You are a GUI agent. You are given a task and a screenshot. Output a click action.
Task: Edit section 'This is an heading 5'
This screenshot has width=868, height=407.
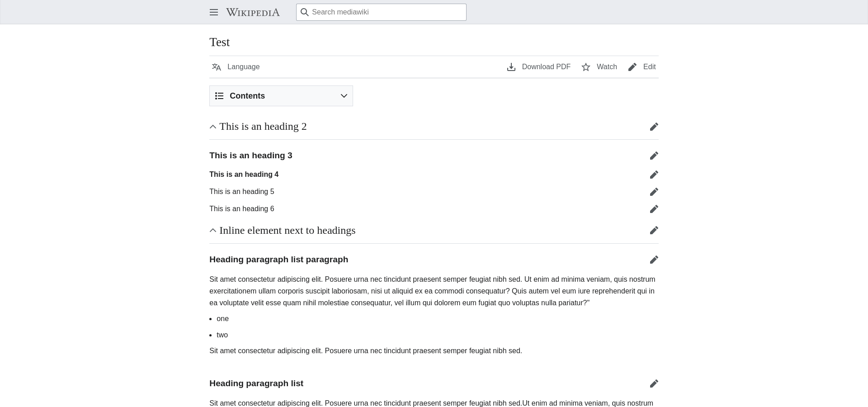[x=654, y=192]
